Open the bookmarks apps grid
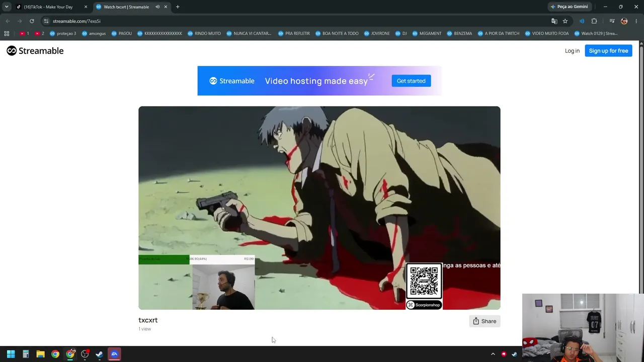Screen dimensions: 644x362 [7, 34]
